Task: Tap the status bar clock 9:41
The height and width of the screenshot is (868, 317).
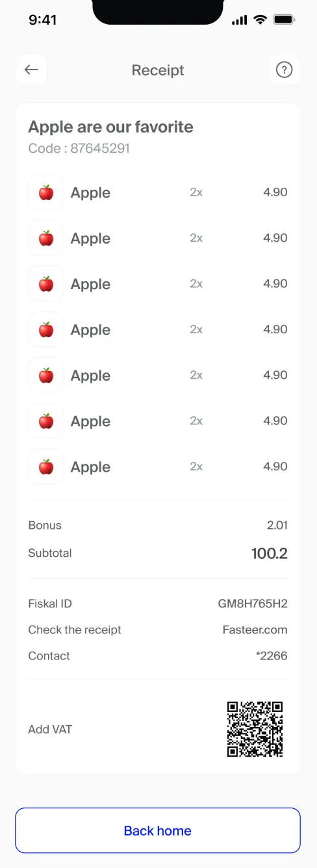Action: tap(43, 20)
